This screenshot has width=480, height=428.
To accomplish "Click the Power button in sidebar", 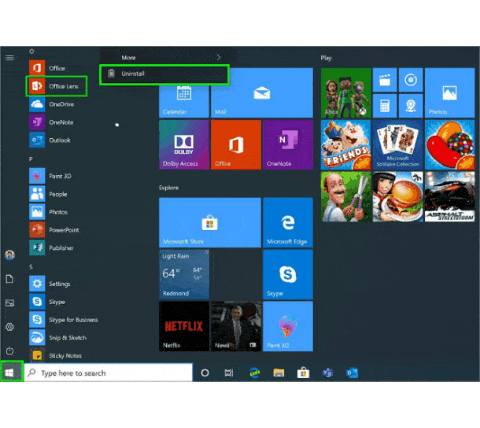I will pos(10,351).
